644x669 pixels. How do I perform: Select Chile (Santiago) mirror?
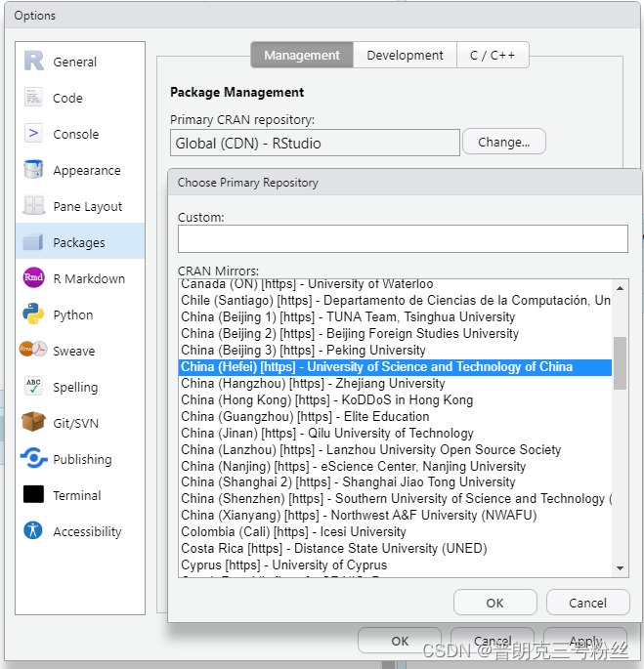pyautogui.click(x=395, y=301)
